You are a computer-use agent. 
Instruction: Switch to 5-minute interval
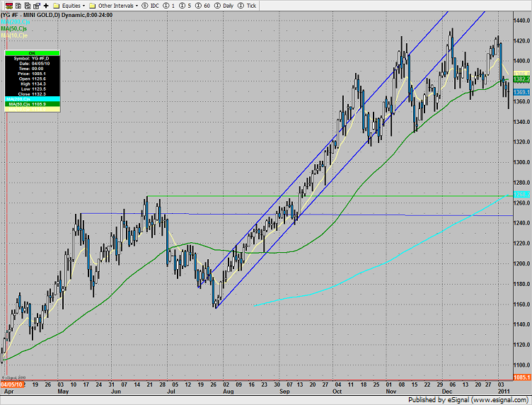point(185,5)
